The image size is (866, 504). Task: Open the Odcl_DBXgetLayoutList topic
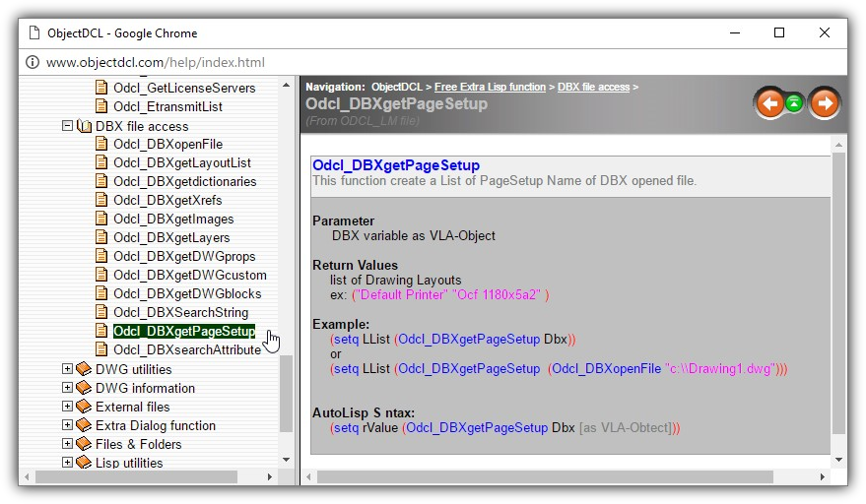182,162
